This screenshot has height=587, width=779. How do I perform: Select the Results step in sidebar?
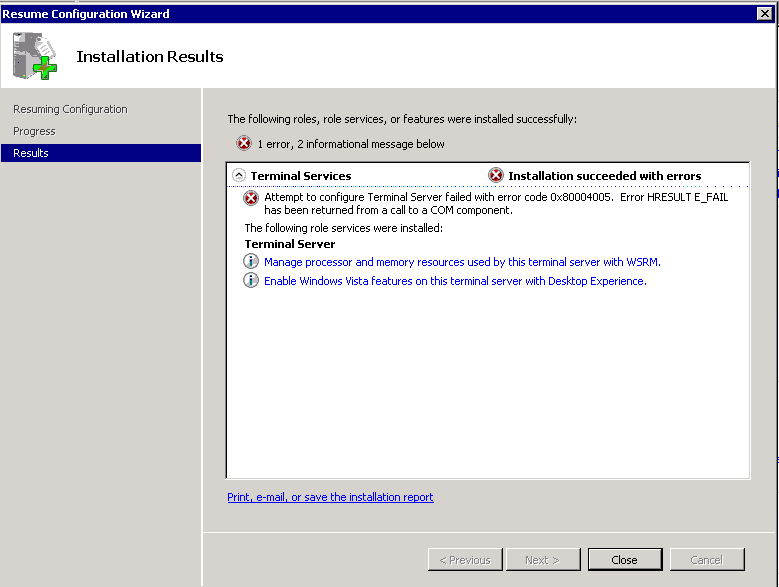(101, 153)
